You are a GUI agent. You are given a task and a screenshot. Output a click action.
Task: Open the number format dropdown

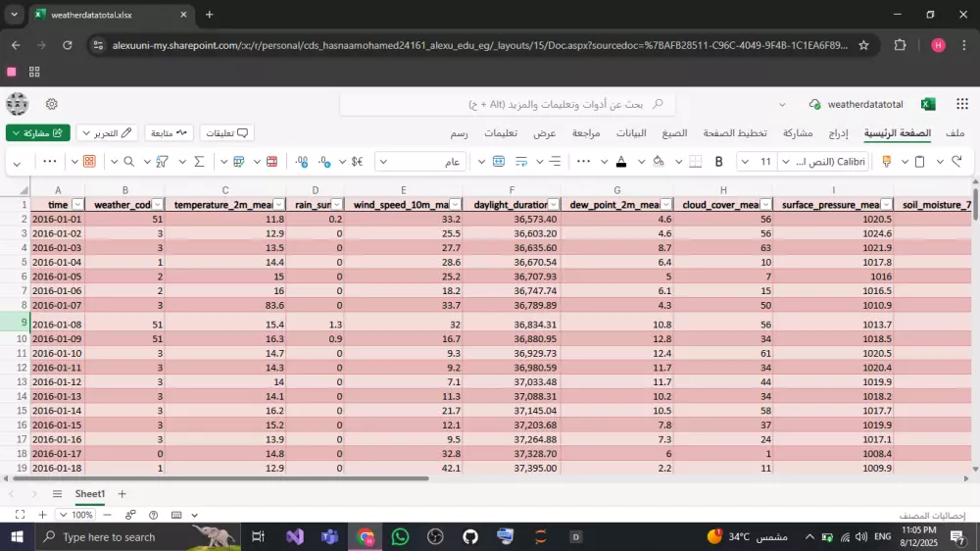tap(421, 162)
